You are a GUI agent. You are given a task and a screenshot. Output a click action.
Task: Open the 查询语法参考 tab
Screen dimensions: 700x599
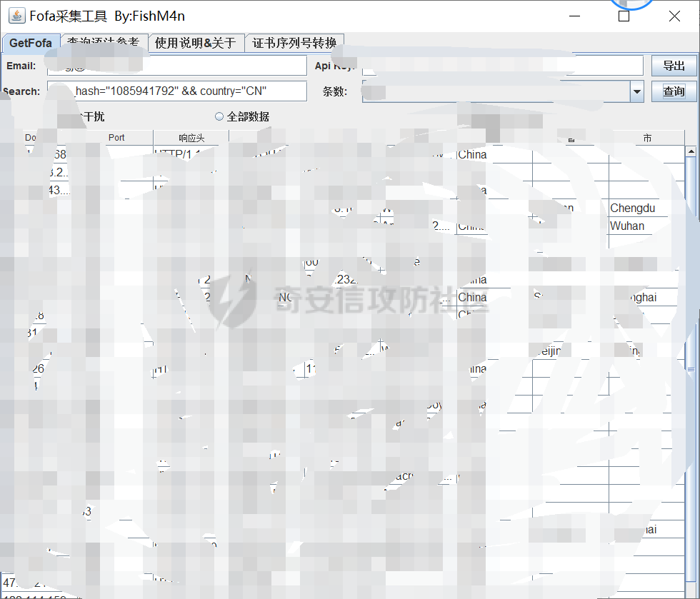click(104, 43)
